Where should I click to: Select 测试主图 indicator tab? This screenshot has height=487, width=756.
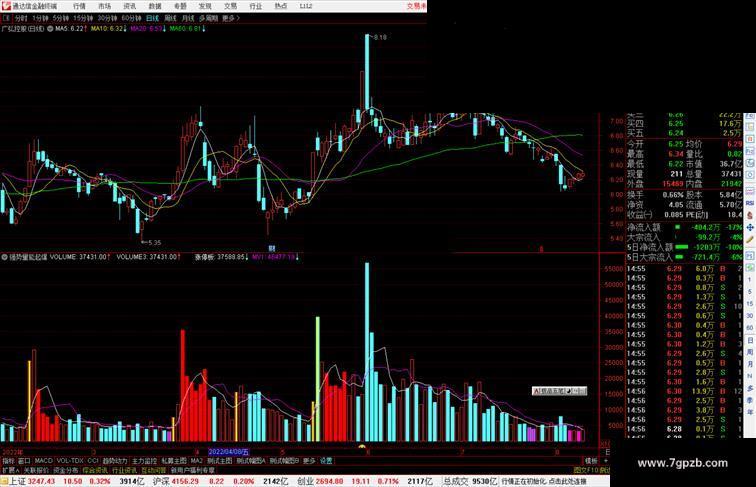(x=220, y=461)
